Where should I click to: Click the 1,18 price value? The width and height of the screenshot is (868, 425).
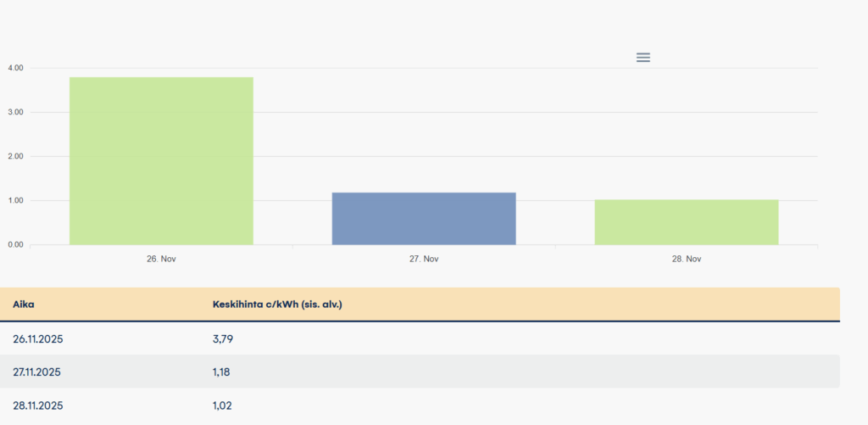pos(222,372)
